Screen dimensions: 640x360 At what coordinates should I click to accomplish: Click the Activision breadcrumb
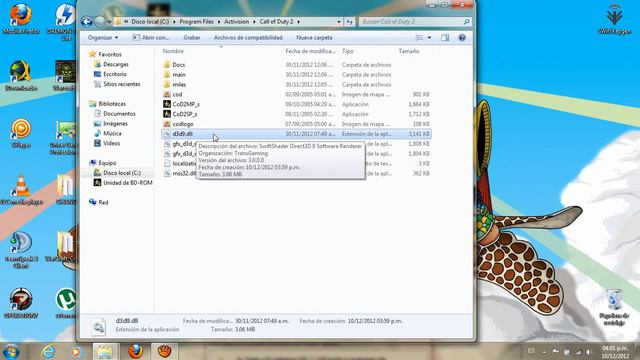[236, 22]
